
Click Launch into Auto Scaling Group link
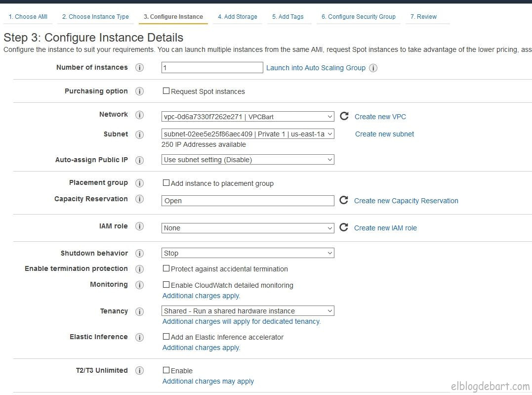[316, 68]
